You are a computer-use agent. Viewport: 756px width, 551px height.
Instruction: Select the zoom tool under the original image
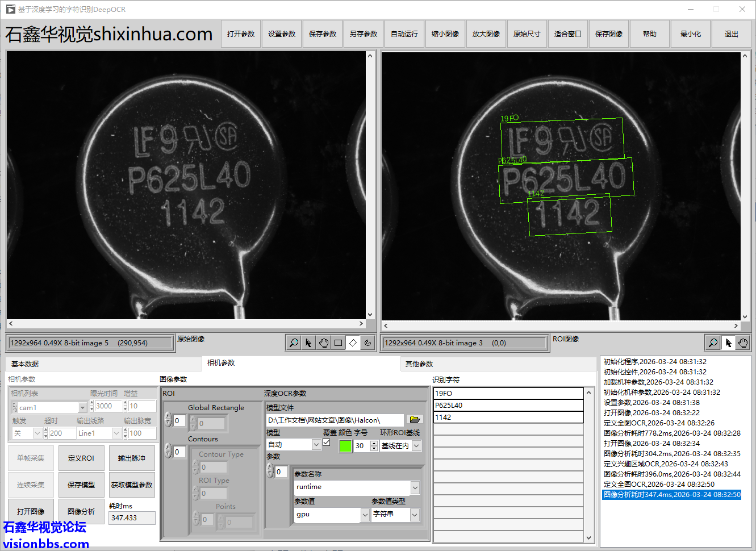click(x=294, y=343)
